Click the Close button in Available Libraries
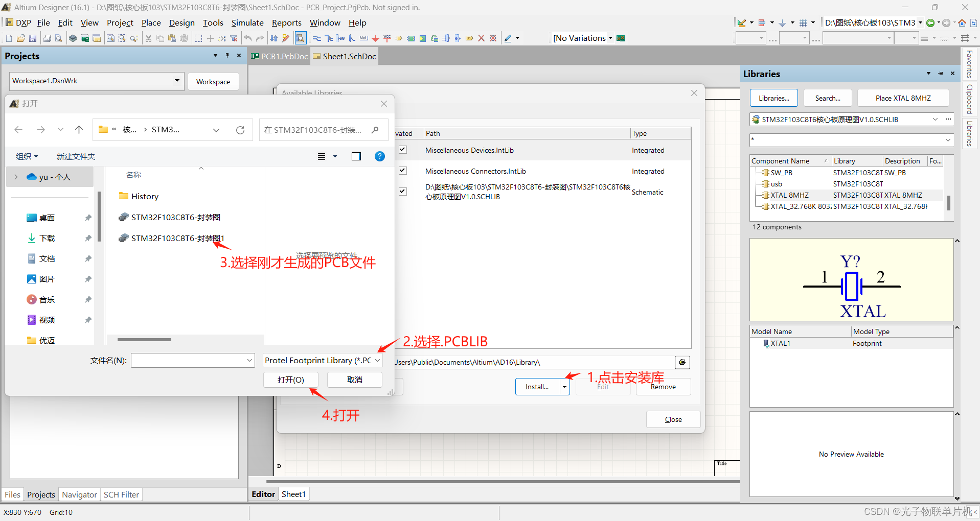This screenshot has height=521, width=980. click(673, 419)
